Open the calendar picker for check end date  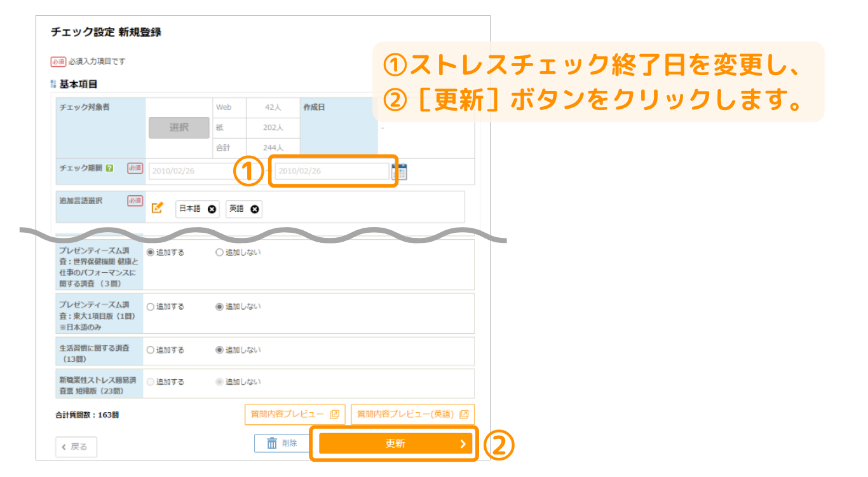click(x=400, y=172)
